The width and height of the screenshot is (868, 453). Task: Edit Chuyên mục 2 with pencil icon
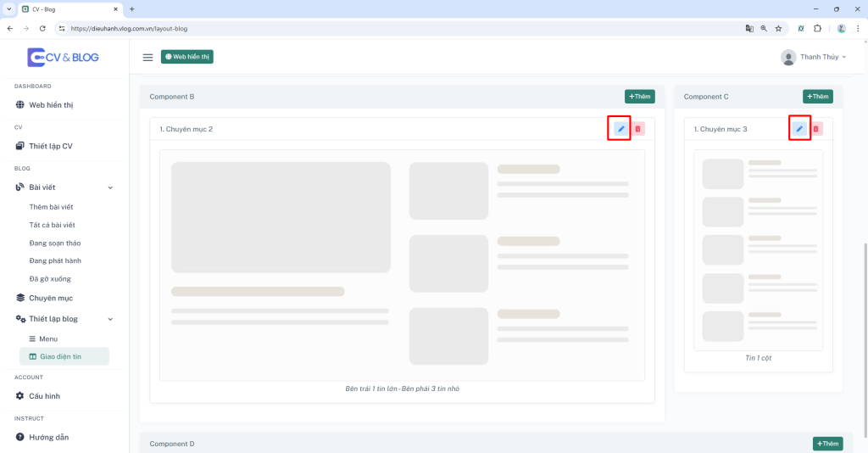tap(621, 129)
